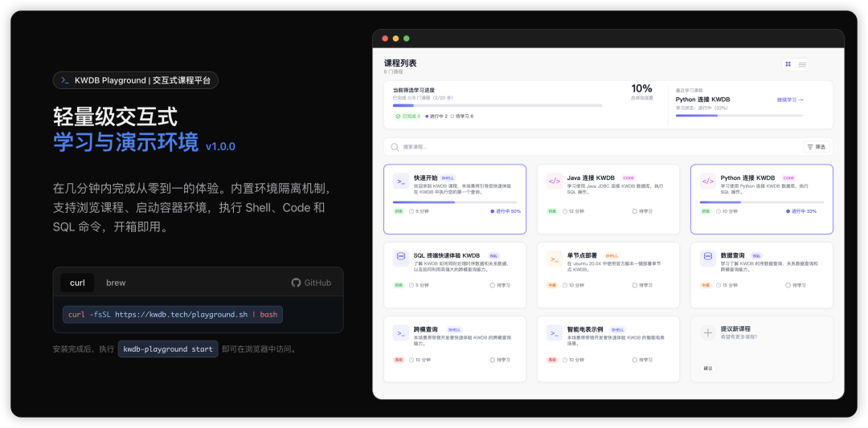
Task: Click the code icon of Java 连接 KWDB
Action: tap(554, 181)
